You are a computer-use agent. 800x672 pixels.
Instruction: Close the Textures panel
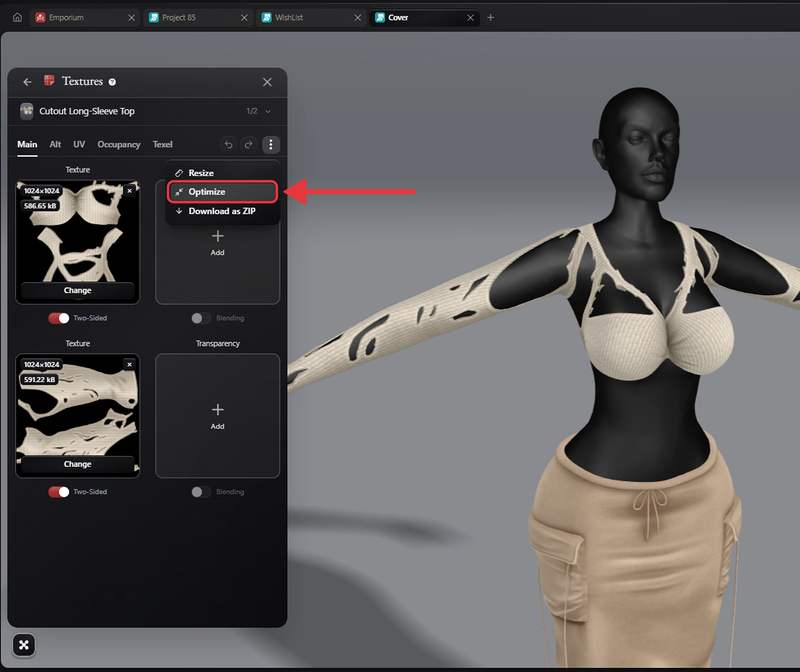(x=267, y=82)
